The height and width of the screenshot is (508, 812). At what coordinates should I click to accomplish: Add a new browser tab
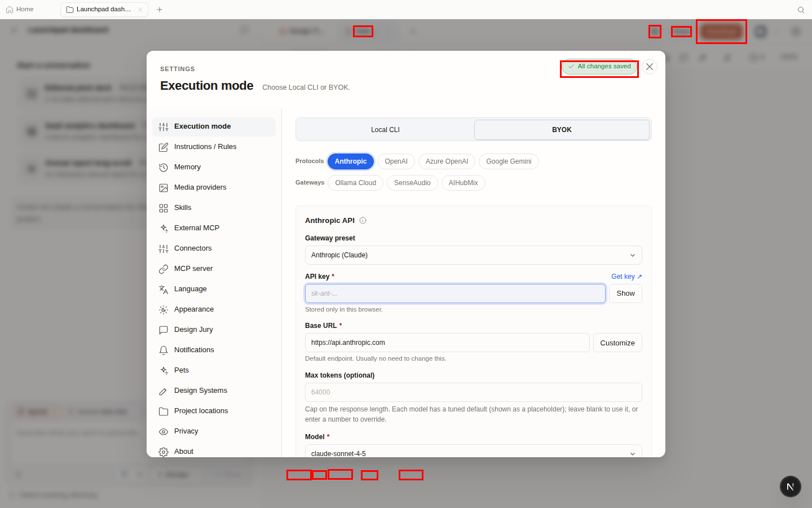click(160, 10)
